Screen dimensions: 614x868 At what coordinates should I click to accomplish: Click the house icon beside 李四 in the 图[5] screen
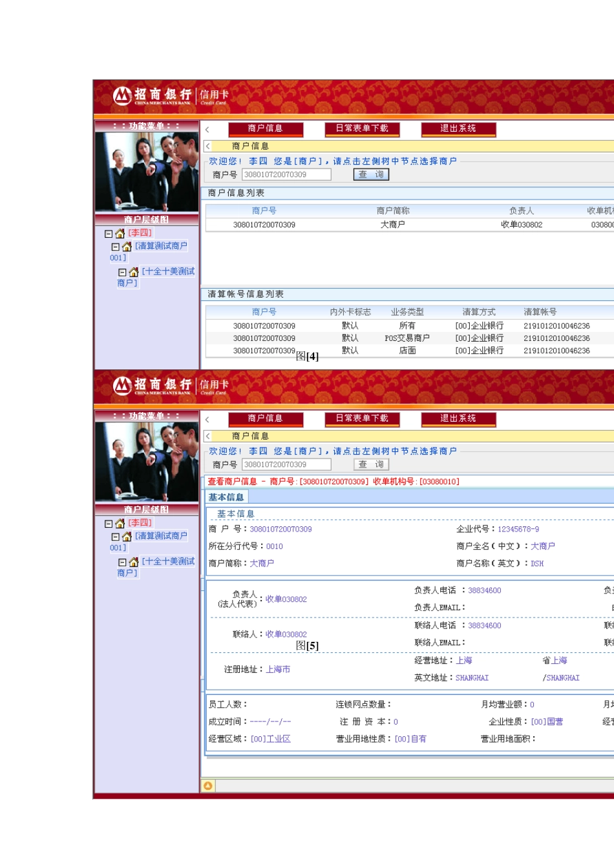120,523
